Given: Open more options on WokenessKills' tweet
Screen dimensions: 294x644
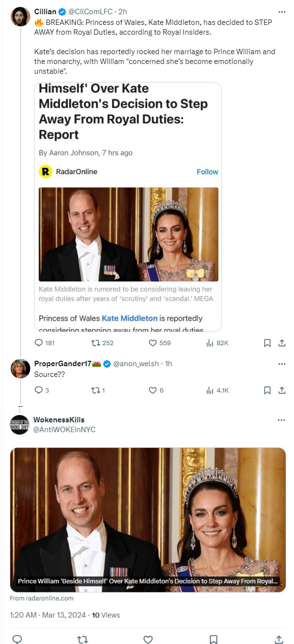Looking at the screenshot, I should 281,420.
